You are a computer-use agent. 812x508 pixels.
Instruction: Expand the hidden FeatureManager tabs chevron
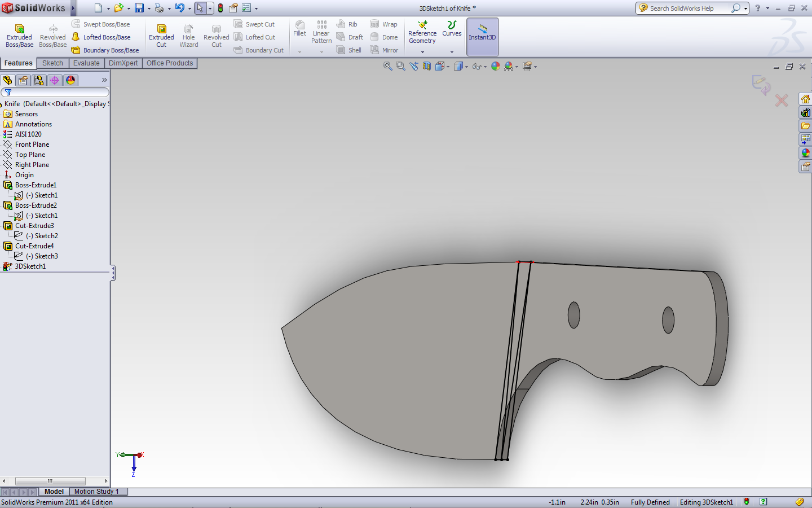point(104,80)
